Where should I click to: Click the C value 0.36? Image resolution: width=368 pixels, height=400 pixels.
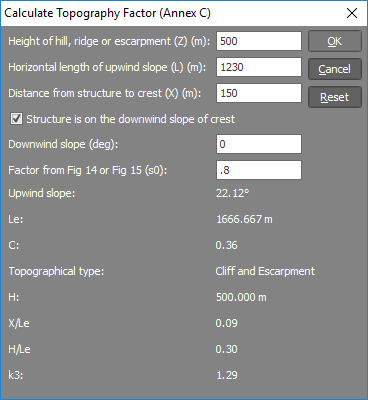(226, 245)
